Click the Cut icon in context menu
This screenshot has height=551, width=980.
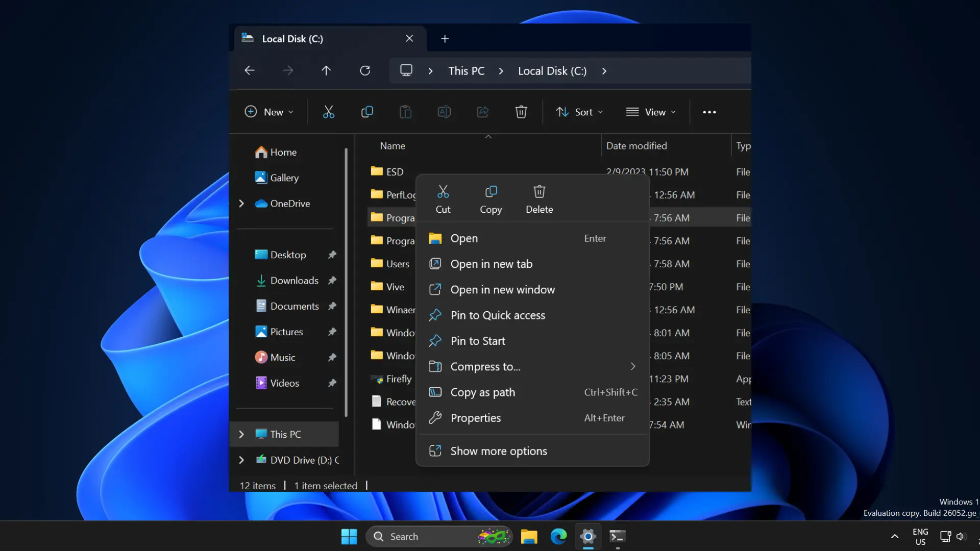coord(443,192)
